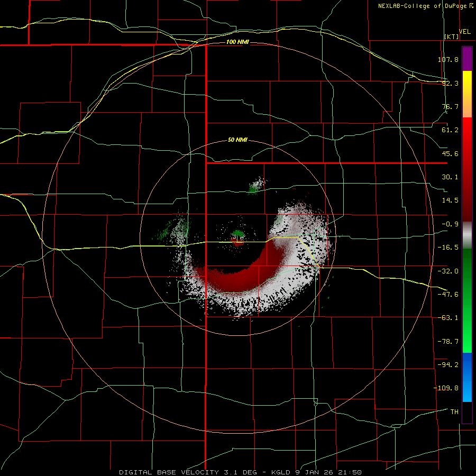
Task: Select the 45.6 scale value
Action: click(x=450, y=153)
